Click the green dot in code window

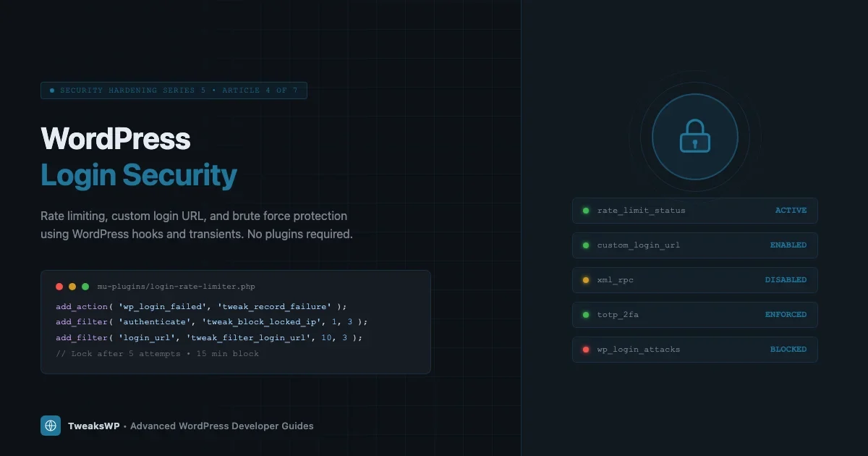[85, 287]
